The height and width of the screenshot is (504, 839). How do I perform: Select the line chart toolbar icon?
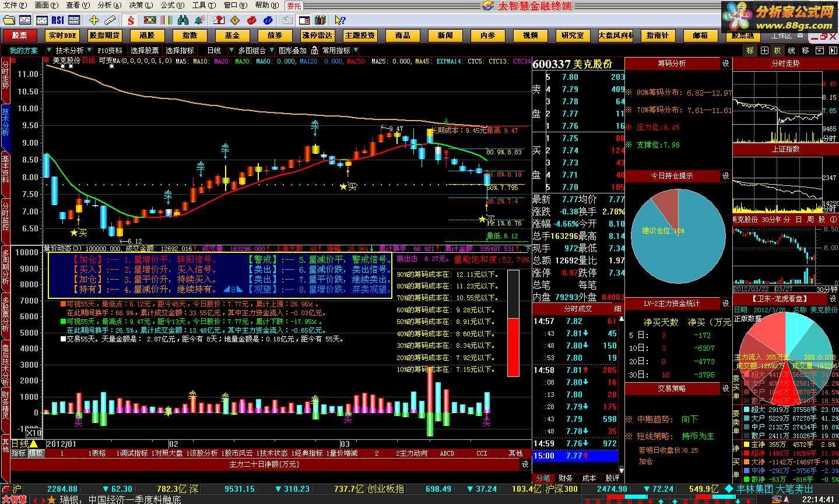tap(24, 20)
